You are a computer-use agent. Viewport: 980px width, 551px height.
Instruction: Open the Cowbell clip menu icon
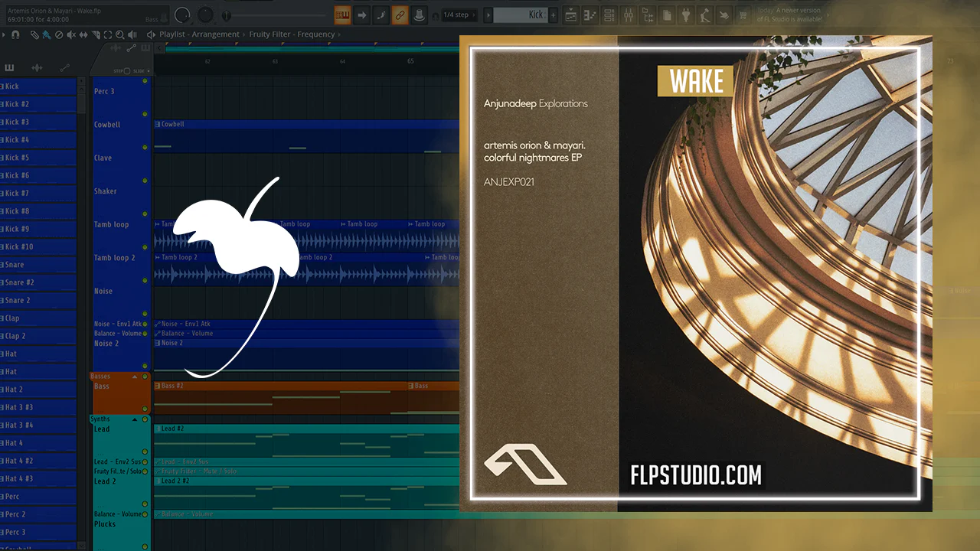(158, 124)
